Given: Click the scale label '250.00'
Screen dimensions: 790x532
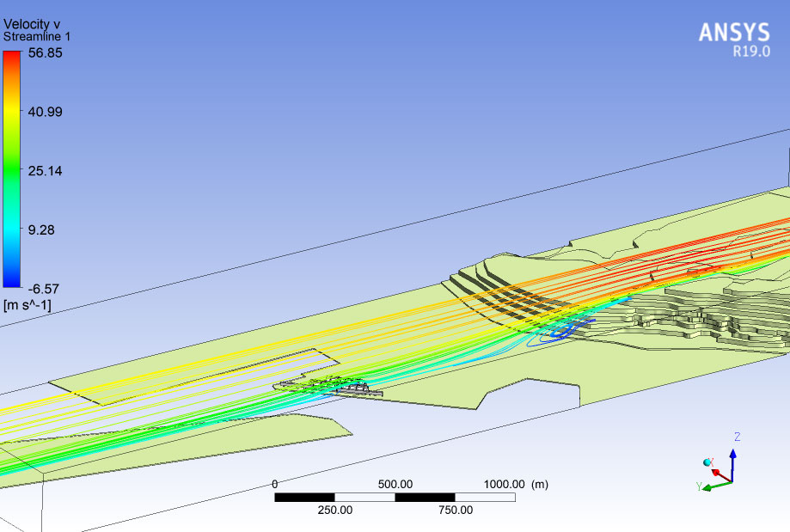Looking at the screenshot, I should (x=335, y=511).
